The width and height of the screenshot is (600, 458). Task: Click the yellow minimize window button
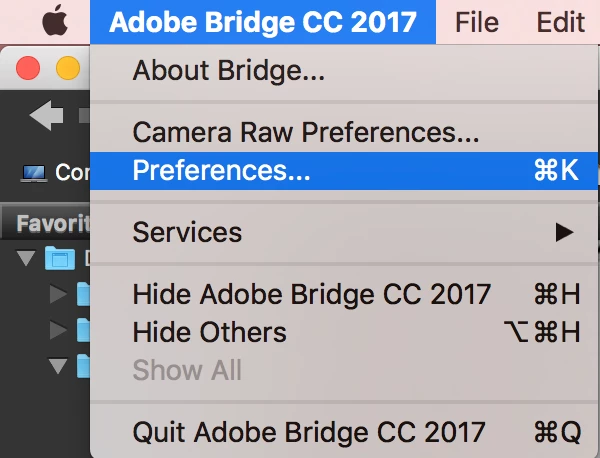(67, 68)
